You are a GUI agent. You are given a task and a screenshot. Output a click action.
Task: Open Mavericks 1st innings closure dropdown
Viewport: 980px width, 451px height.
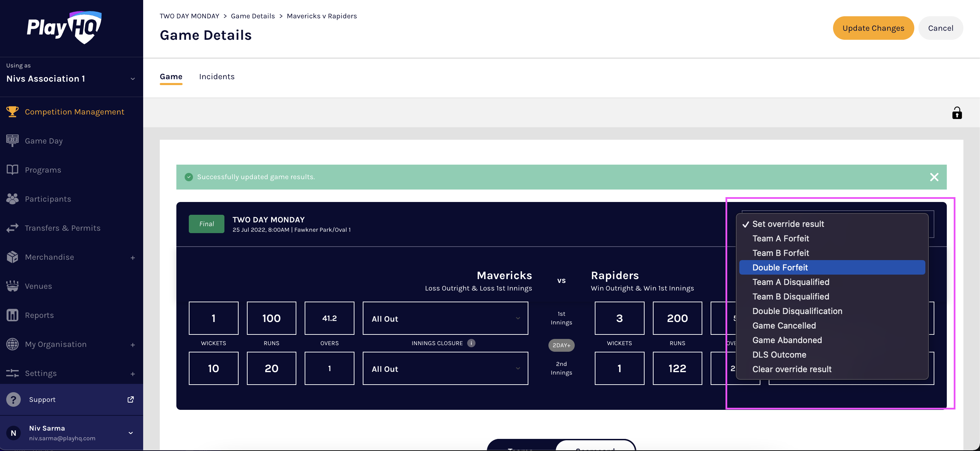pyautogui.click(x=445, y=318)
